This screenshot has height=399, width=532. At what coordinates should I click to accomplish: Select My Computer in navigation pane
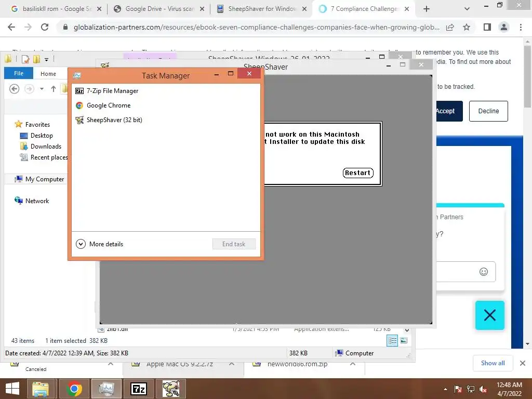click(x=39, y=179)
